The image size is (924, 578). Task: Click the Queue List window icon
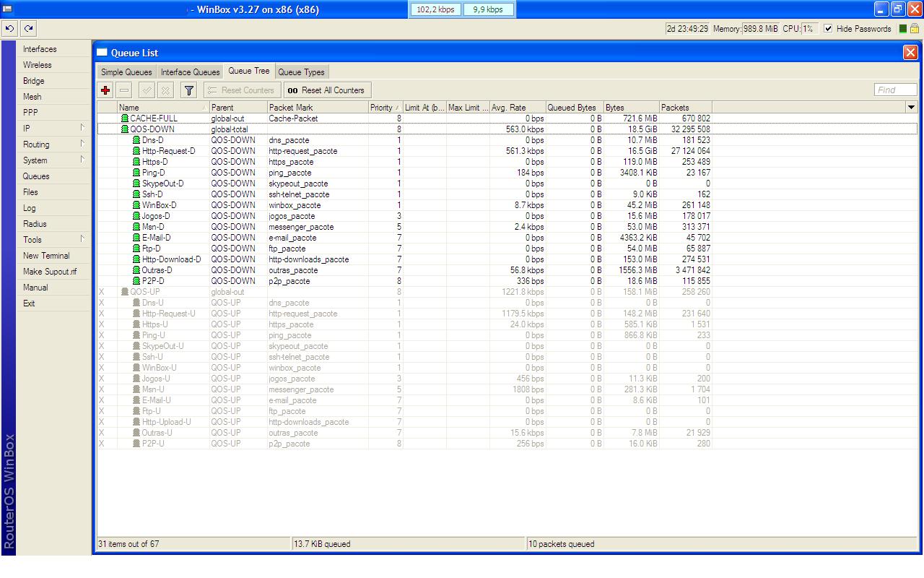point(102,52)
